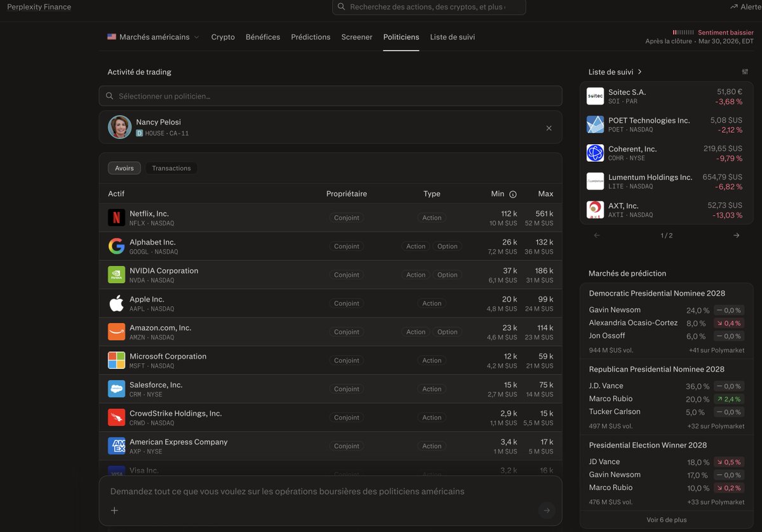Click +33 sur Polymarket link
The image size is (762, 532).
click(716, 502)
